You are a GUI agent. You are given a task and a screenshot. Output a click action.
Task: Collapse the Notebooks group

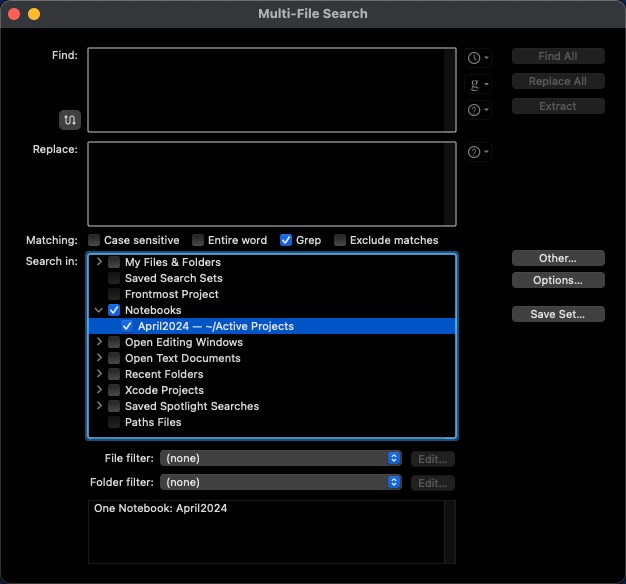pyautogui.click(x=99, y=310)
